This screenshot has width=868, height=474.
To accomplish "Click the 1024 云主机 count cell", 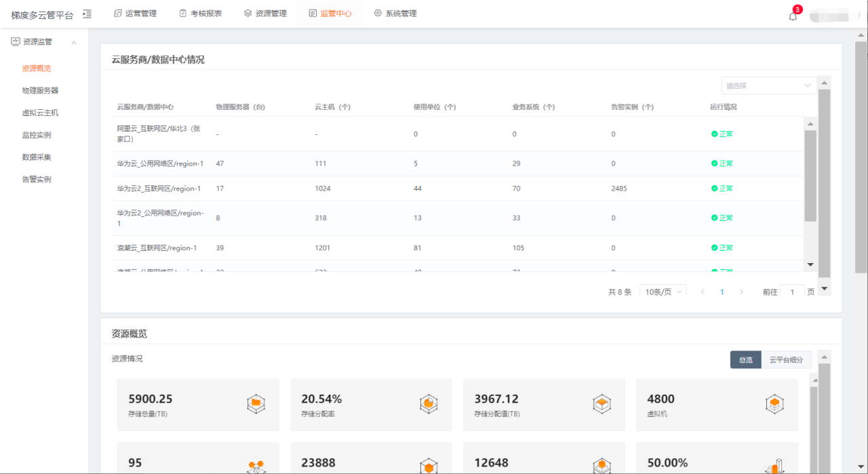I will click(323, 189).
